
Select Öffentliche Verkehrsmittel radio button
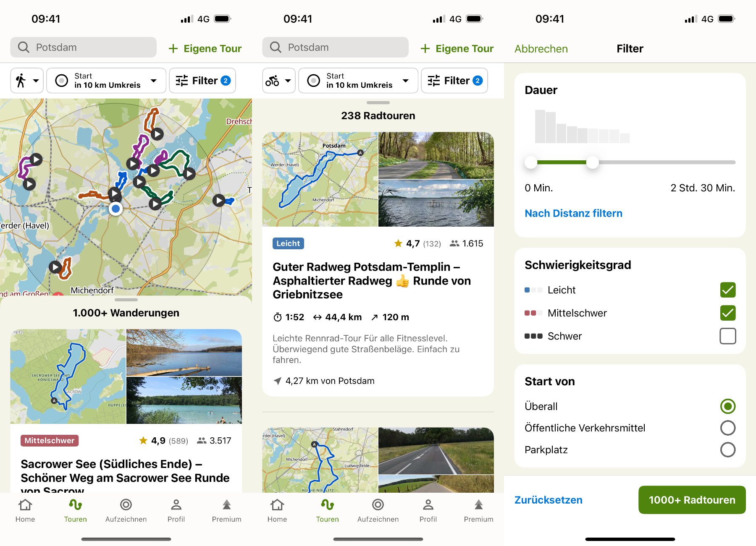click(727, 428)
